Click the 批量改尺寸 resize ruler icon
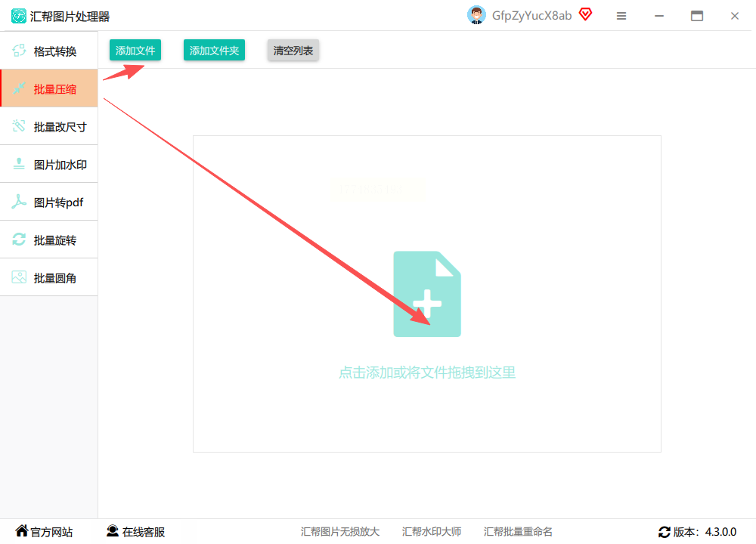 click(x=19, y=126)
